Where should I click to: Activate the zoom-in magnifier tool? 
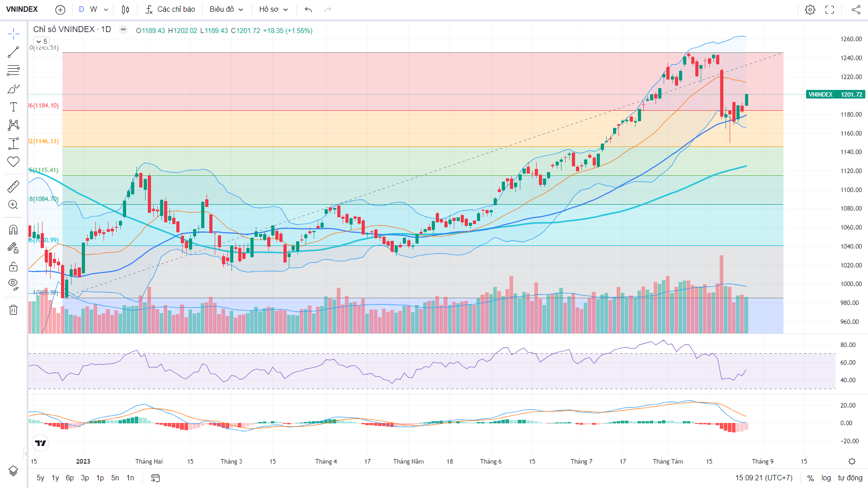[14, 205]
